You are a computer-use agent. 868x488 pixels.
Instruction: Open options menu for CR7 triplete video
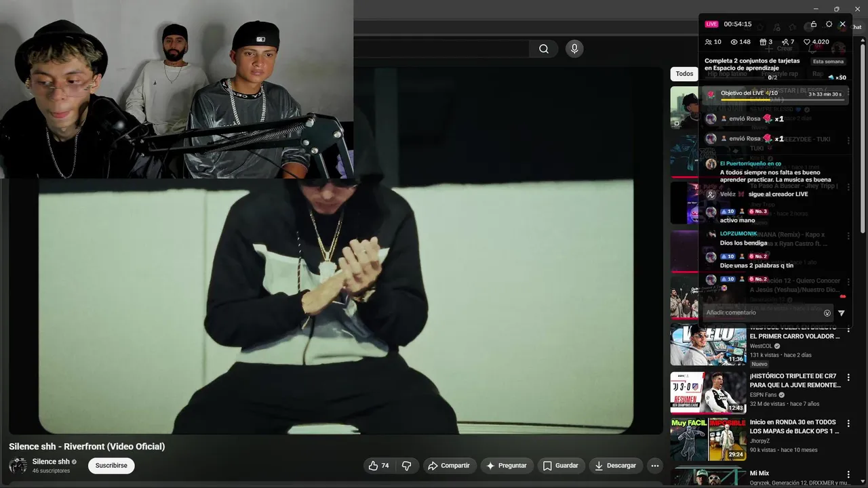(848, 378)
